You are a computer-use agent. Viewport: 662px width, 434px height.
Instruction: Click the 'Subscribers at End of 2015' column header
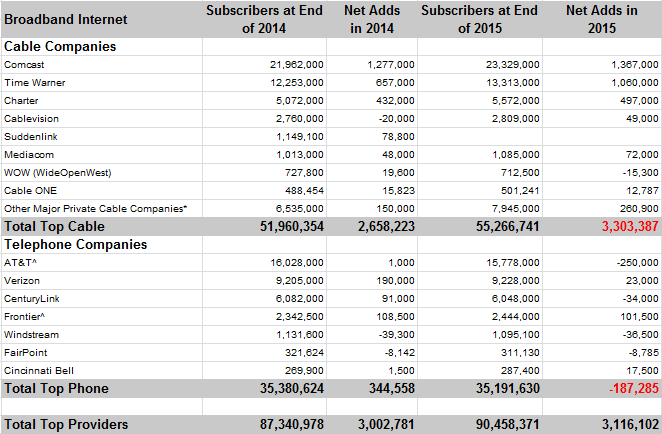(x=480, y=19)
